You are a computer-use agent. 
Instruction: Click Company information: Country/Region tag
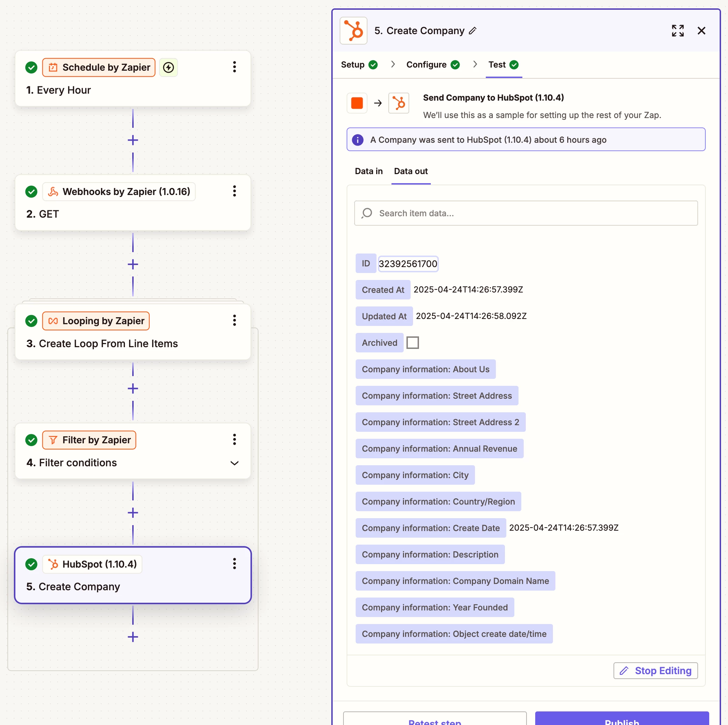pos(438,501)
